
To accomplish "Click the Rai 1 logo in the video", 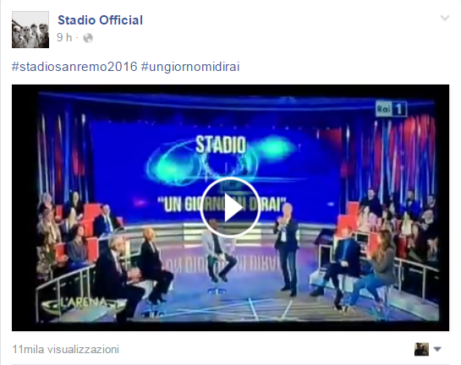I will coord(391,109).
